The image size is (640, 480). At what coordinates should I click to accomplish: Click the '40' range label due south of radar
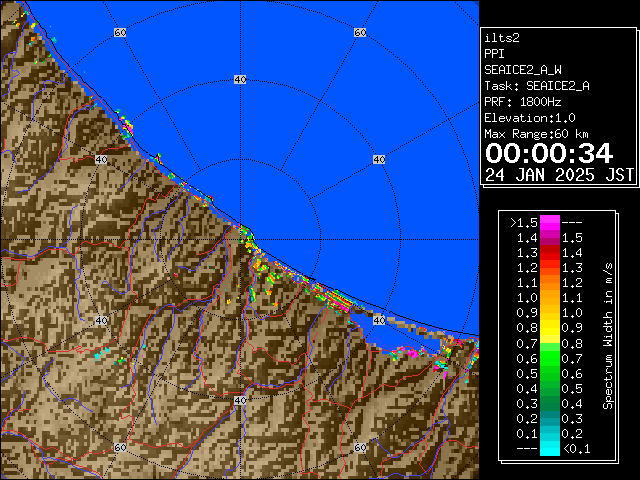(240, 400)
